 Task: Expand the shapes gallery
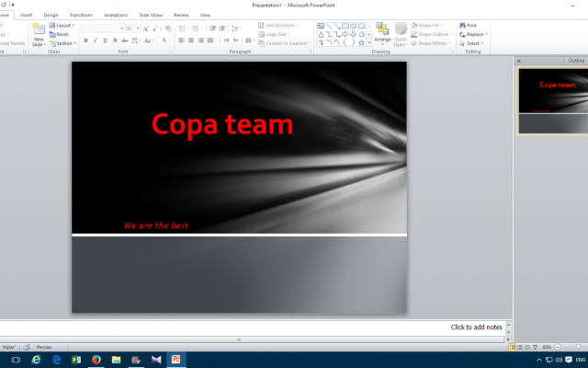pos(369,43)
